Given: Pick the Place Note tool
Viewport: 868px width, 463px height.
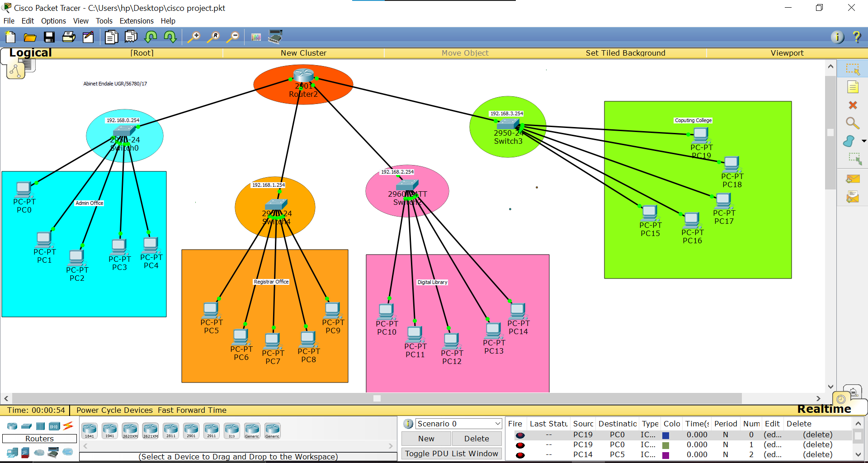Looking at the screenshot, I should pyautogui.click(x=853, y=87).
